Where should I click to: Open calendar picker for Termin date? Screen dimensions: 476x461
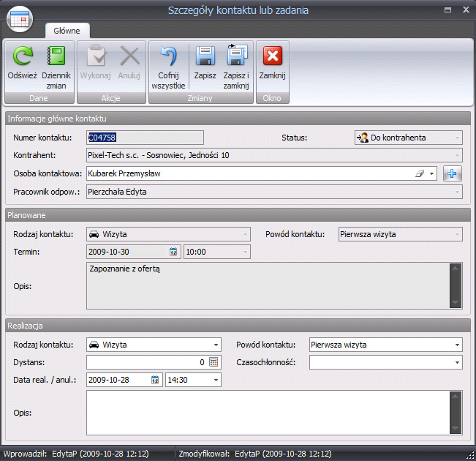173,252
